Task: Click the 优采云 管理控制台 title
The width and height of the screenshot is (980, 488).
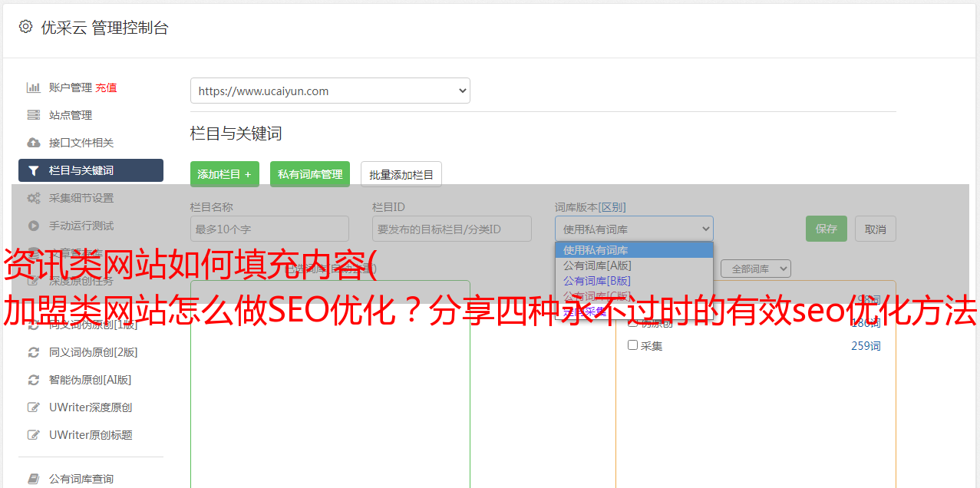Action: (x=104, y=28)
